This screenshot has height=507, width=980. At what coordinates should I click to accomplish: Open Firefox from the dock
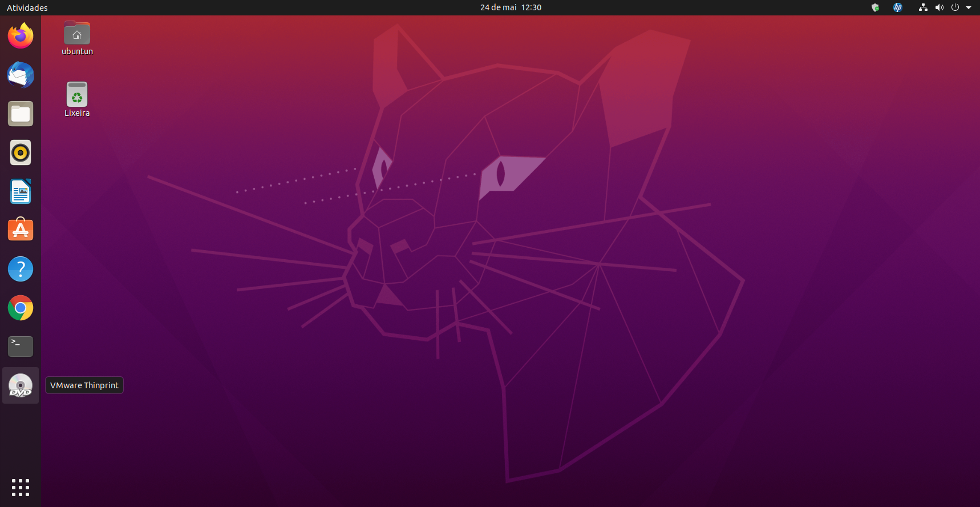pos(21,36)
